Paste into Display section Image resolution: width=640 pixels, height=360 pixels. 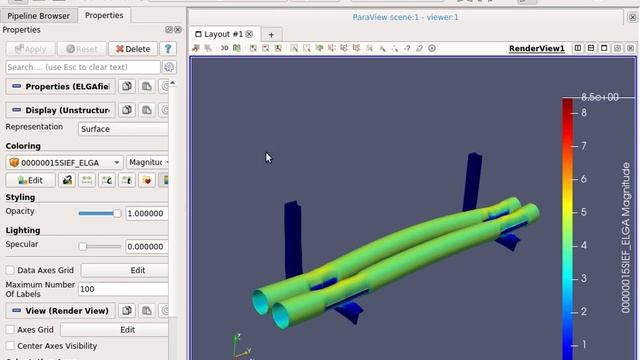[147, 110]
